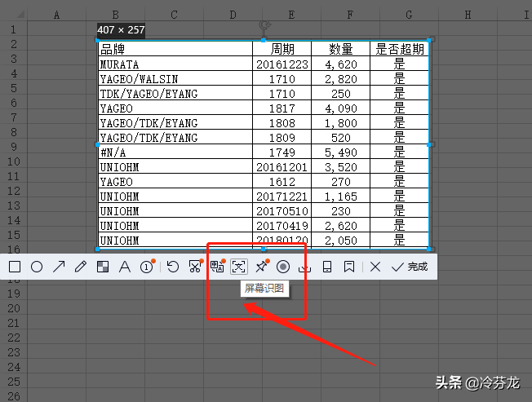Click the screen recognition (屏幕识图) icon
Screen dimensions: 532x402
(x=239, y=267)
